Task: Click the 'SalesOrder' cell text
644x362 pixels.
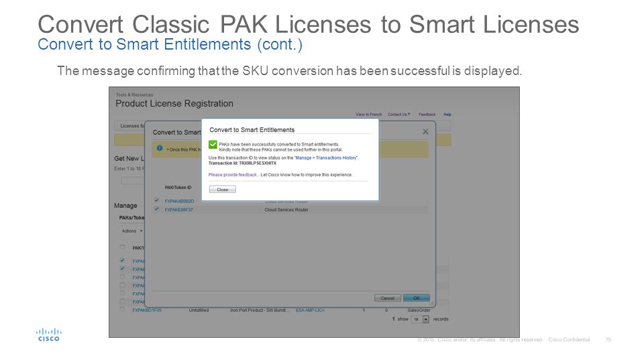Action: (419, 310)
